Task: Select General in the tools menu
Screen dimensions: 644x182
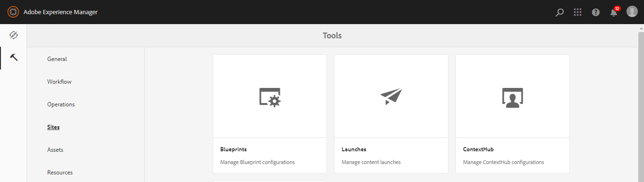Action: 57,59
